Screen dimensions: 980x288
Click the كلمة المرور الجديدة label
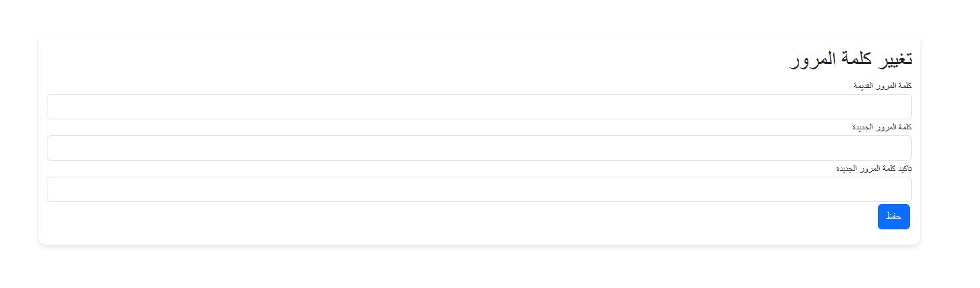pos(883,127)
